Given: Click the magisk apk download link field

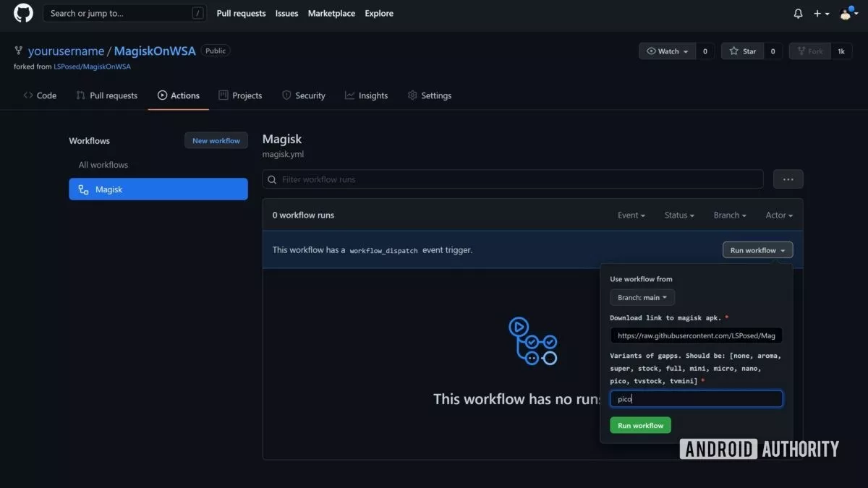Looking at the screenshot, I should [x=696, y=335].
